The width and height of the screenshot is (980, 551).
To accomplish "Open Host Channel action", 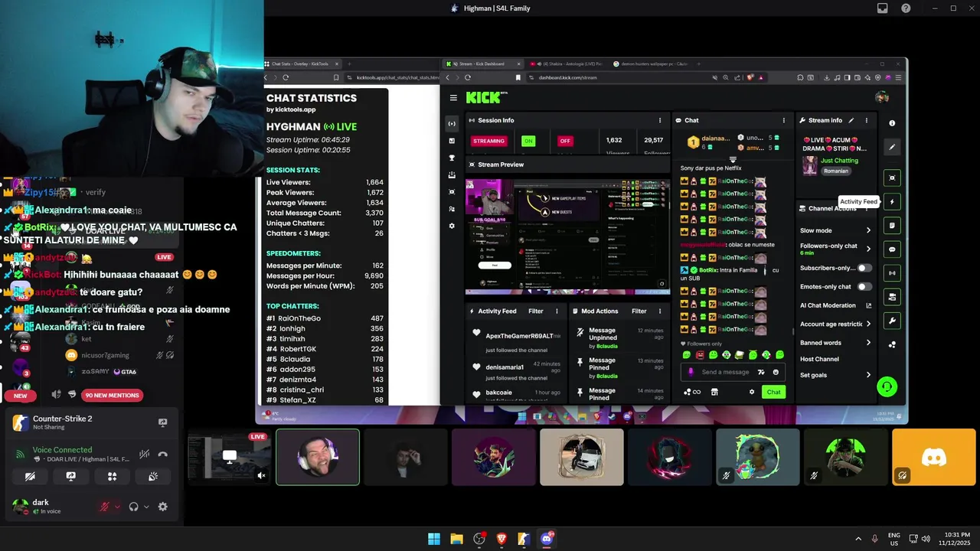I will [x=819, y=359].
